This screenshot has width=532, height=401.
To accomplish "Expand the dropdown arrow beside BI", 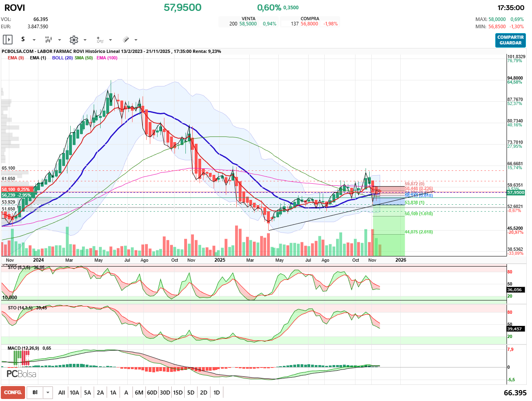I will [48, 393].
